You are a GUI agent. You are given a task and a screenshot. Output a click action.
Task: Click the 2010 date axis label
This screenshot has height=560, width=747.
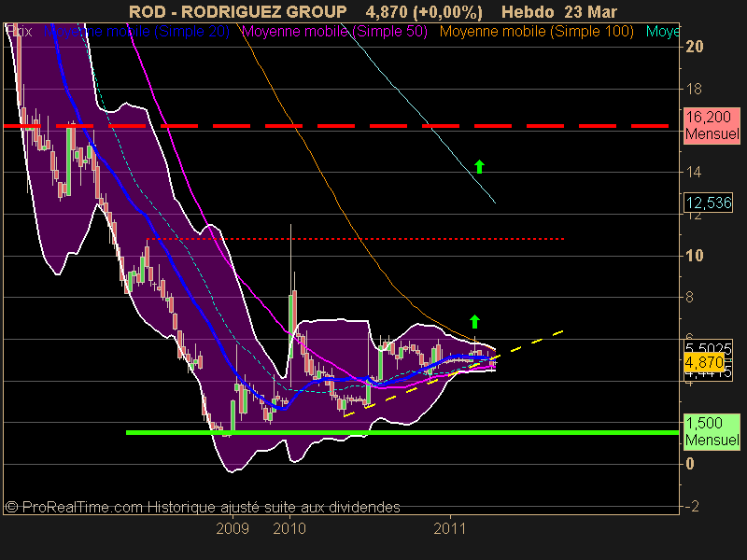[x=289, y=528]
